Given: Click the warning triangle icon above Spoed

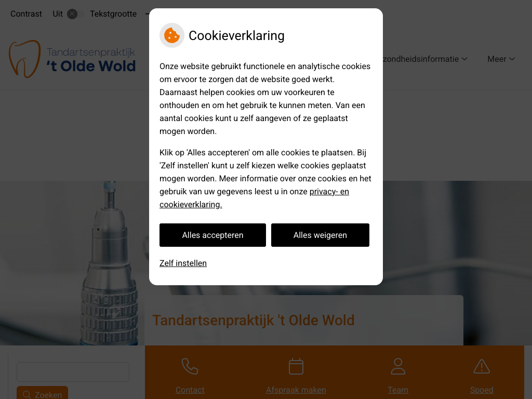Looking at the screenshot, I should (482, 366).
